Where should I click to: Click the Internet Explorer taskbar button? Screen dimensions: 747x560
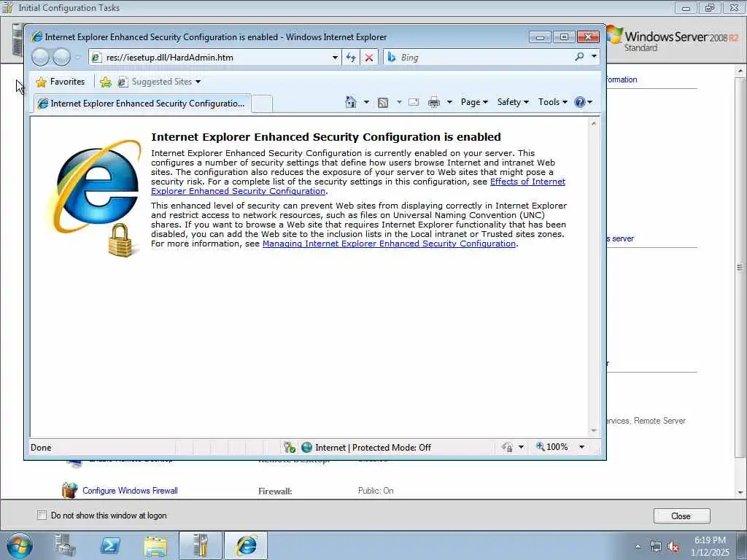[246, 545]
